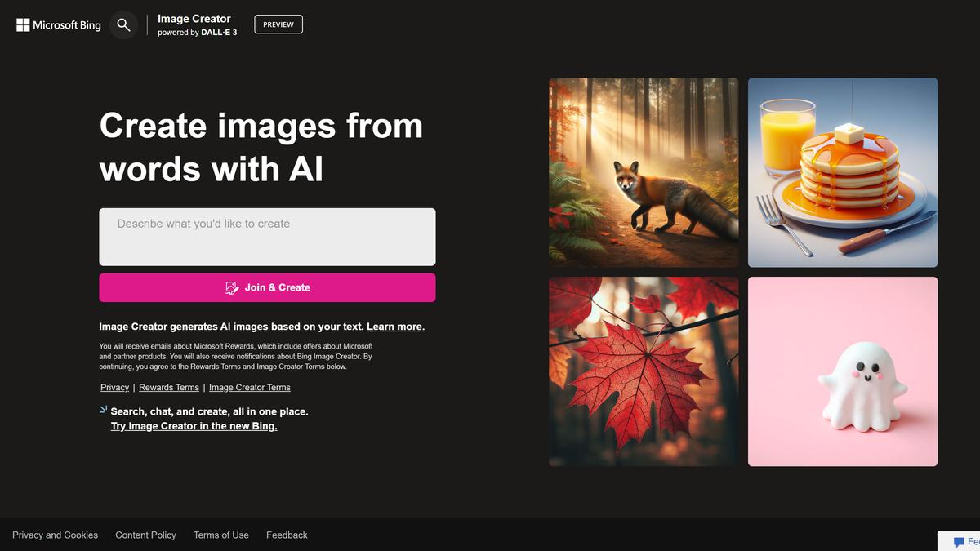The width and height of the screenshot is (980, 551).
Task: Click the Bing sparkle icon beside the search promo
Action: click(102, 409)
